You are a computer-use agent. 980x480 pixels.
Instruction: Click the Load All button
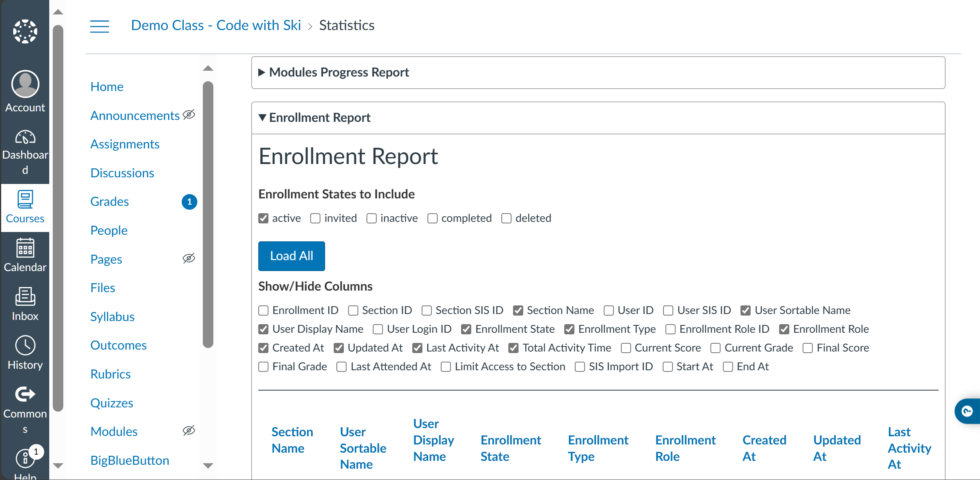[x=291, y=256]
